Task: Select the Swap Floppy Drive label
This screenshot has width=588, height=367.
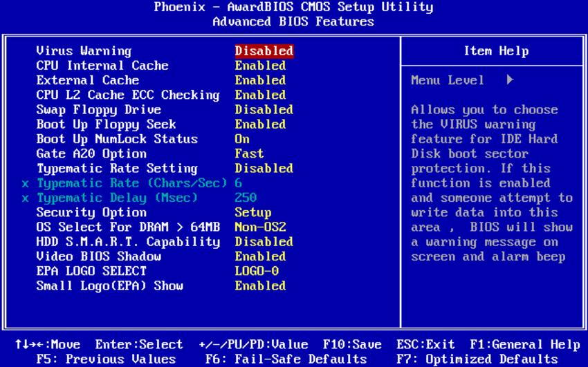Action: [x=99, y=110]
